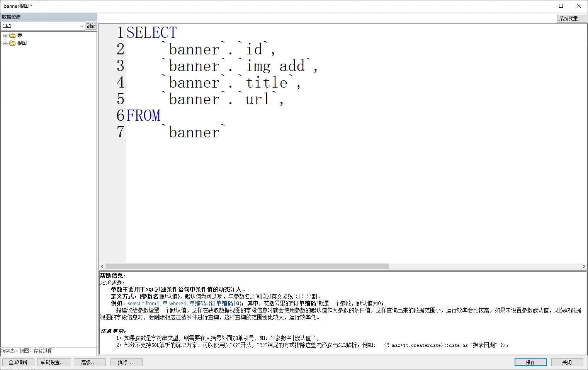Click the FROM keyword in SQL editor
588x370 pixels.
[x=143, y=116]
